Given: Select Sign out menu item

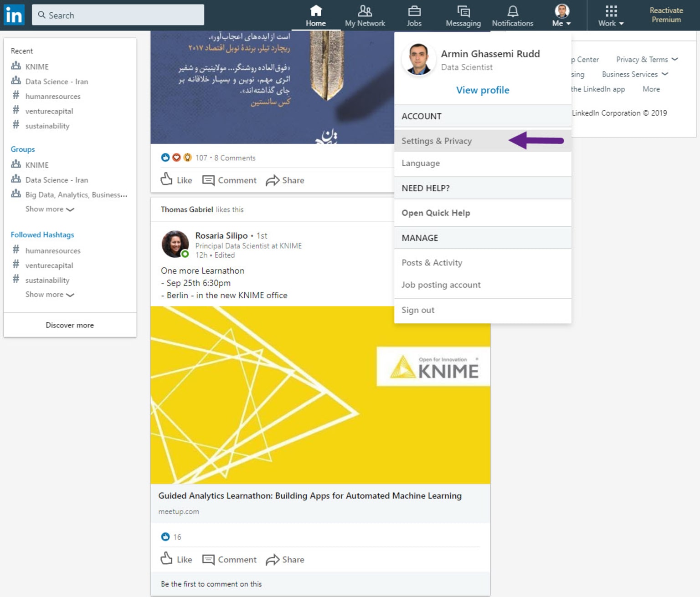Looking at the screenshot, I should click(483, 310).
